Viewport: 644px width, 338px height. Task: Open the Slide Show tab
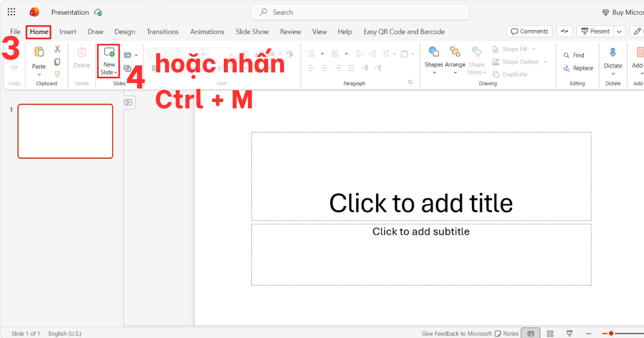tap(252, 32)
